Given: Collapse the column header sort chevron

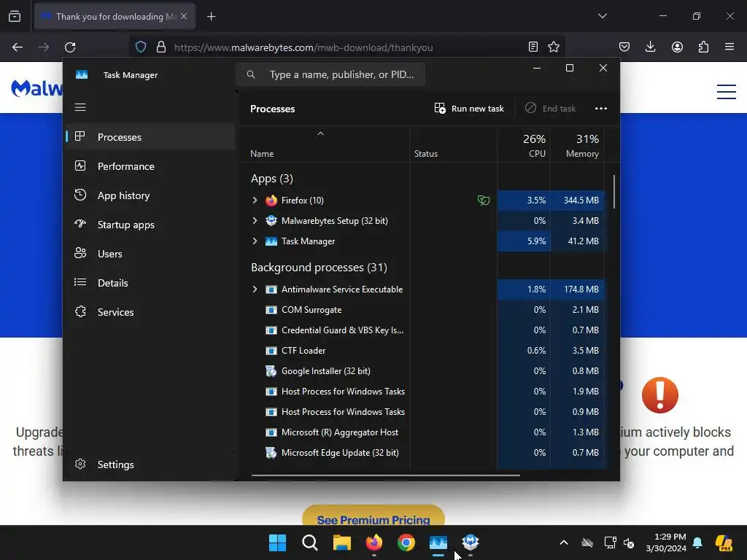Looking at the screenshot, I should 321,134.
